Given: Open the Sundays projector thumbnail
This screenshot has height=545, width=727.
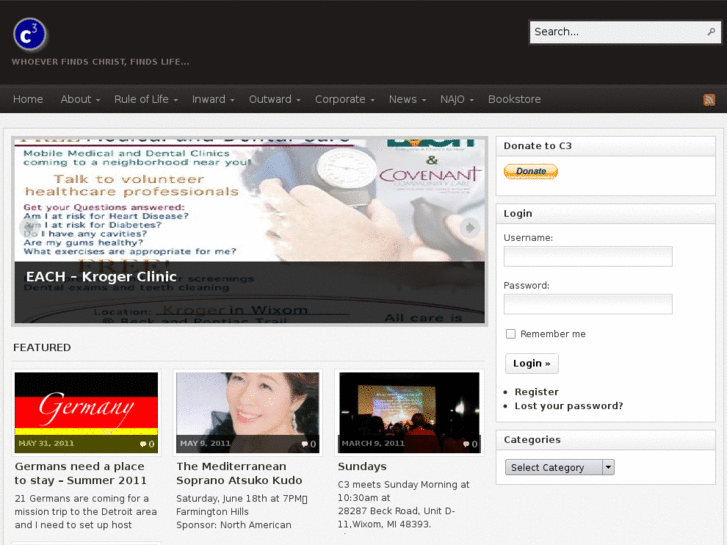Looking at the screenshot, I should [x=409, y=412].
